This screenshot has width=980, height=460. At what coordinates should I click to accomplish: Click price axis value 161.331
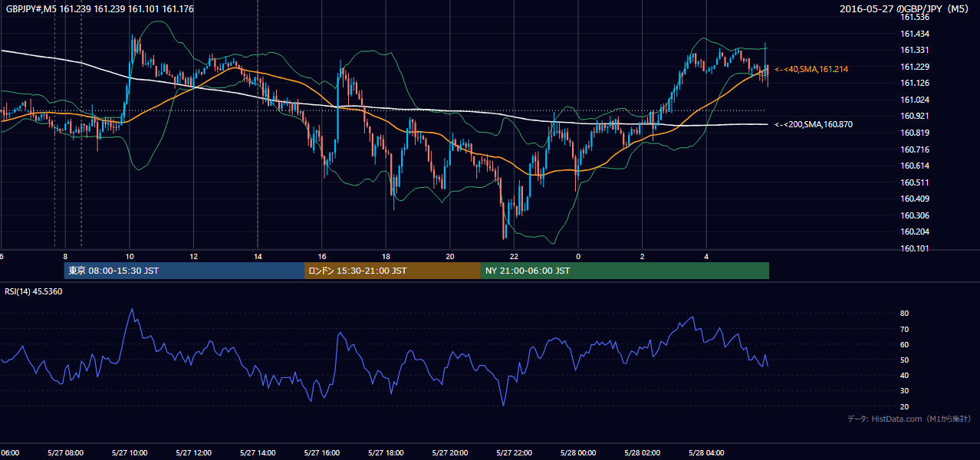[915, 50]
